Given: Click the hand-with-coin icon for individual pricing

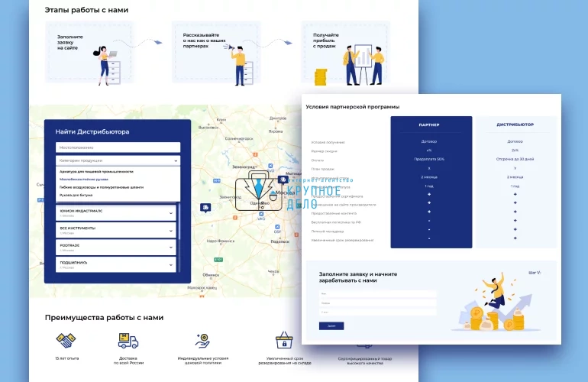Looking at the screenshot, I should click(202, 341).
